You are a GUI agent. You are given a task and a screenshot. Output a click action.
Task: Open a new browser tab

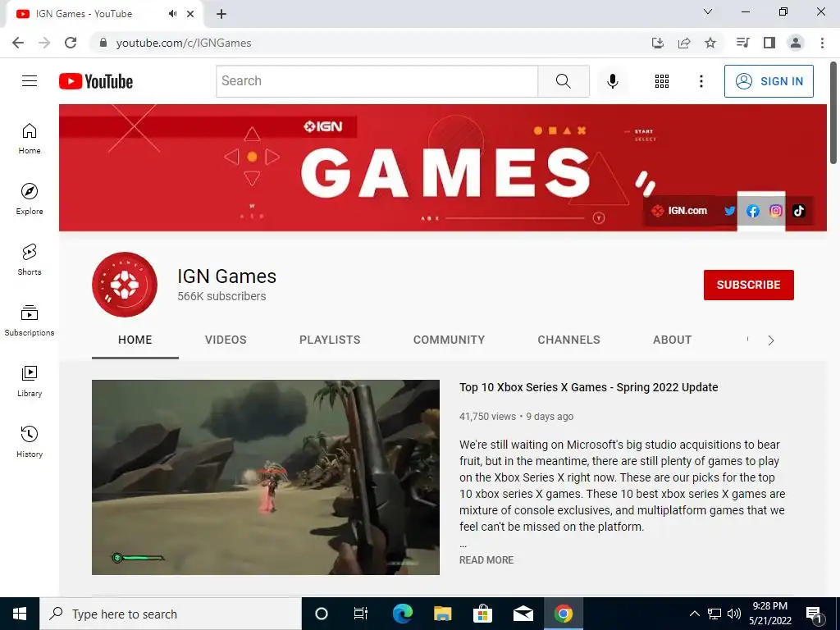click(221, 14)
